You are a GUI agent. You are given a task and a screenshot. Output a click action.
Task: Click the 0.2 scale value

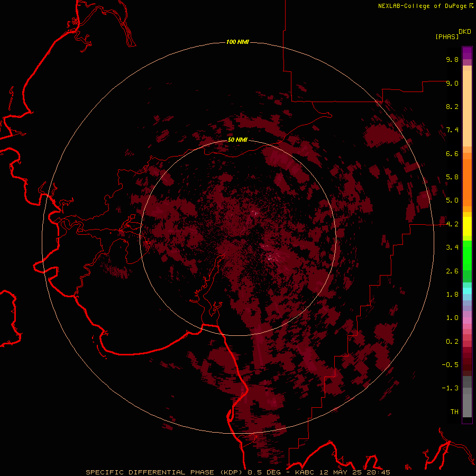(452, 342)
